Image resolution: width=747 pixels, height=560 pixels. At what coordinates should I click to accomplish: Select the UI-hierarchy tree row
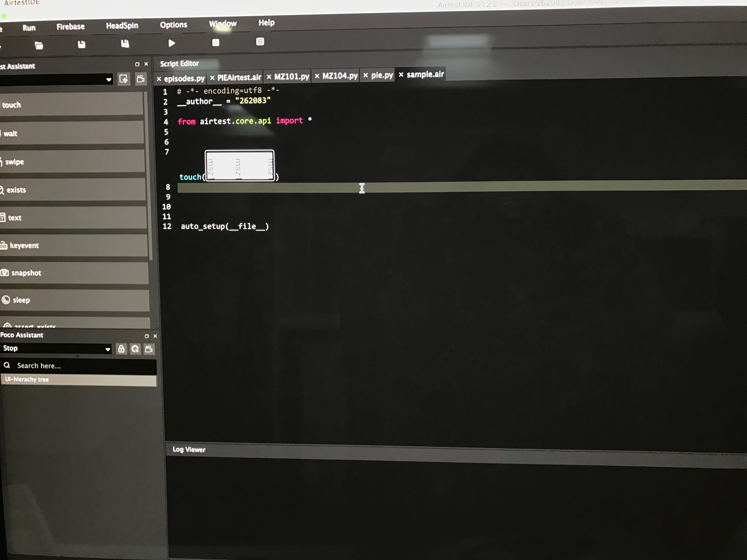[78, 380]
